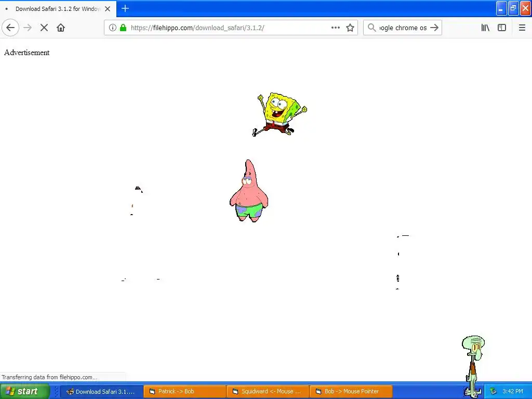Click the pink Patrick Star character

(x=249, y=191)
